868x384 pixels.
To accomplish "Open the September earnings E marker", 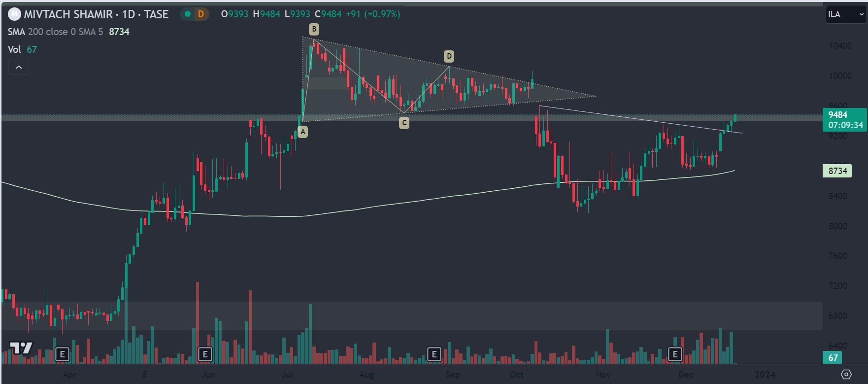I will (x=434, y=354).
